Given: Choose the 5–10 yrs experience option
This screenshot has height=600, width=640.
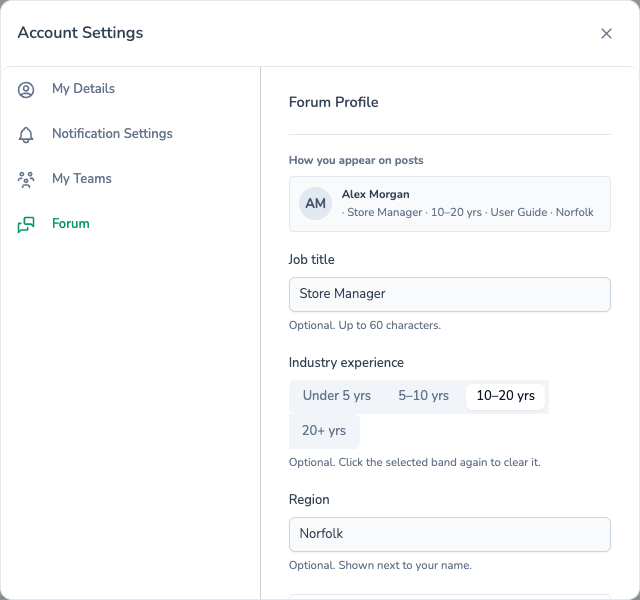Looking at the screenshot, I should coord(423,396).
